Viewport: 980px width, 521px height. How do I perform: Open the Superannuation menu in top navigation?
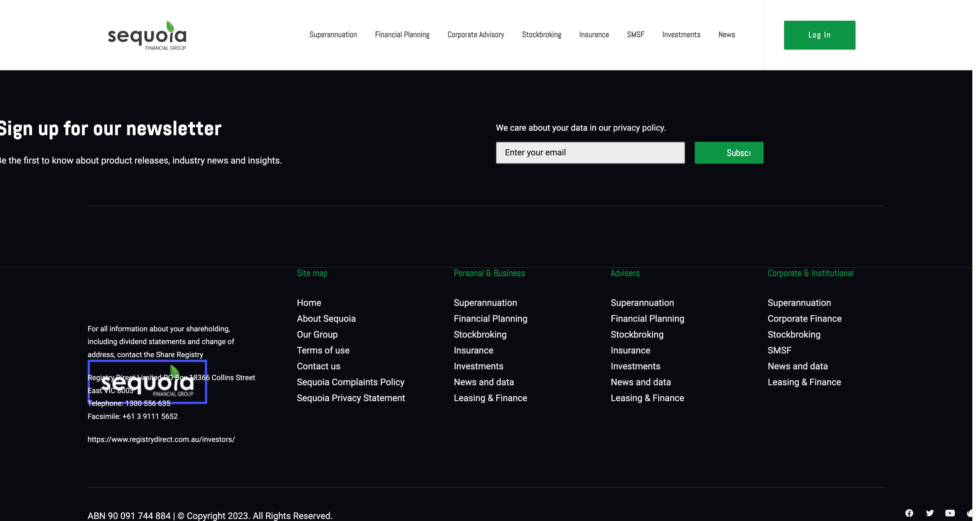coord(333,35)
